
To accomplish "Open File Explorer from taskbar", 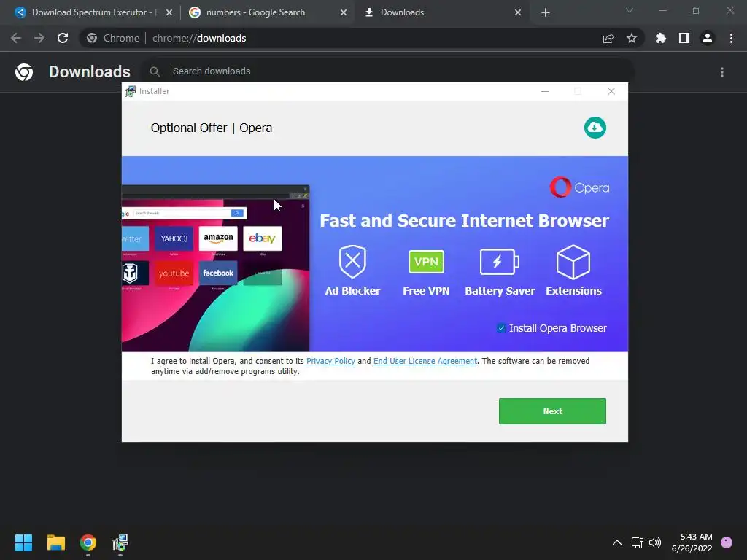I will pos(55,542).
